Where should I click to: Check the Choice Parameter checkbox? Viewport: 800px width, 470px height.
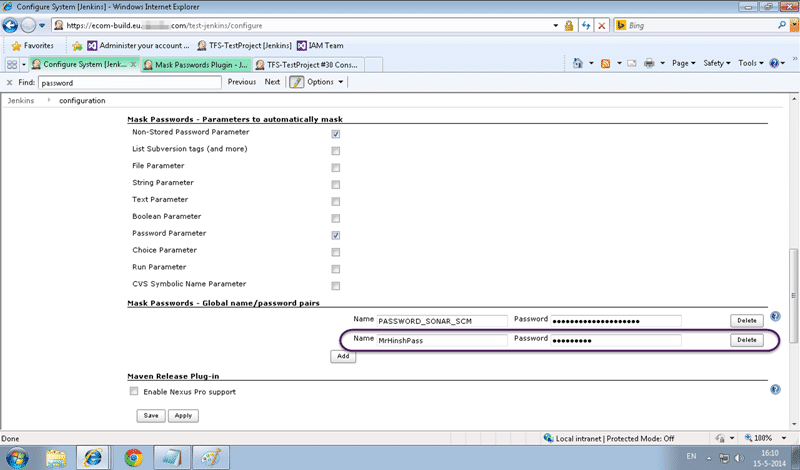tap(335, 252)
